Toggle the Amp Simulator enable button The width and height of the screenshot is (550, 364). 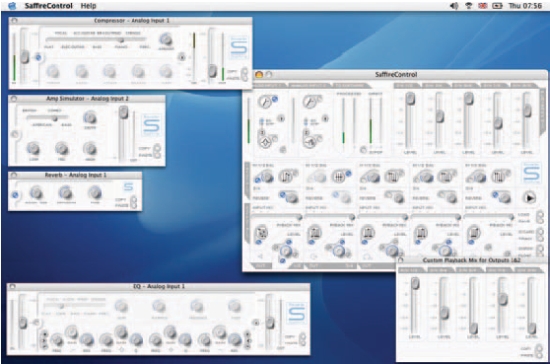15,134
